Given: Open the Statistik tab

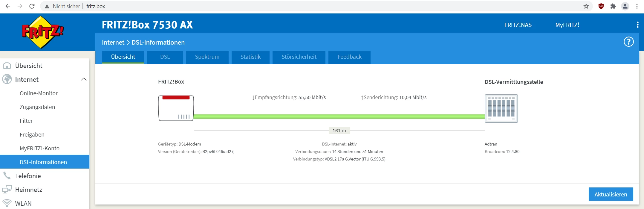Looking at the screenshot, I should [x=250, y=57].
